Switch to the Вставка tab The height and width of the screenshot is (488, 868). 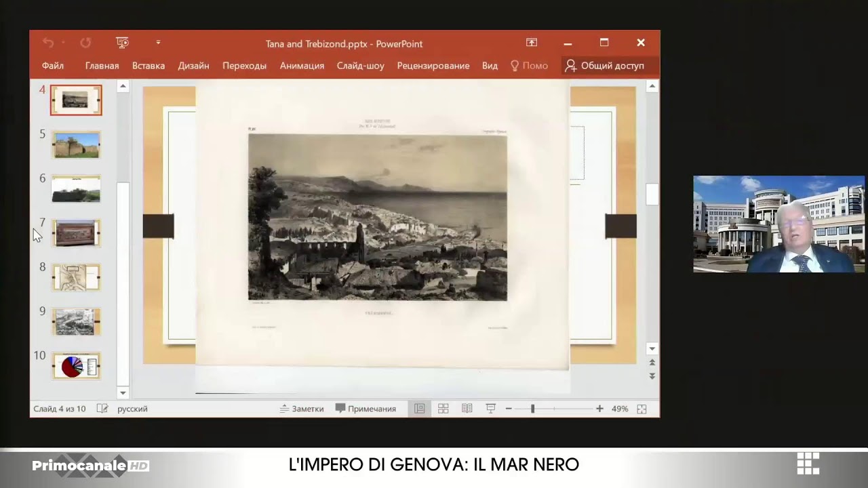click(149, 66)
